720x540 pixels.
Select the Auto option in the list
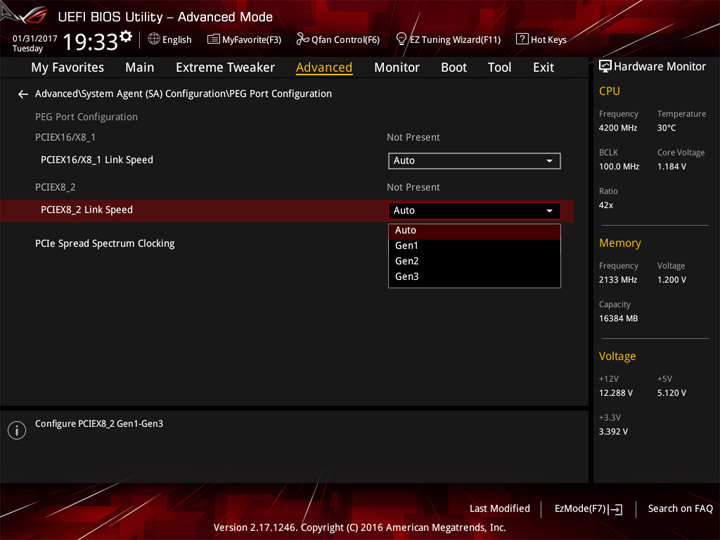point(406,231)
